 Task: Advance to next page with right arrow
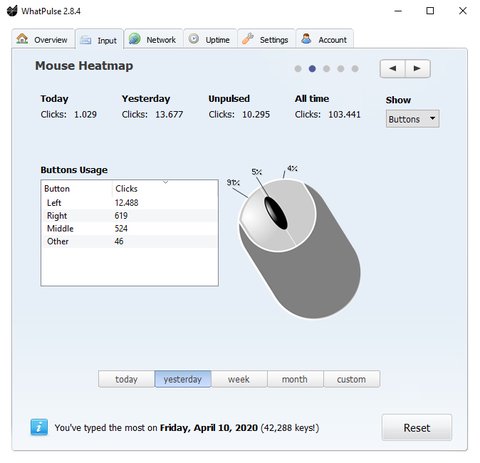[418, 69]
